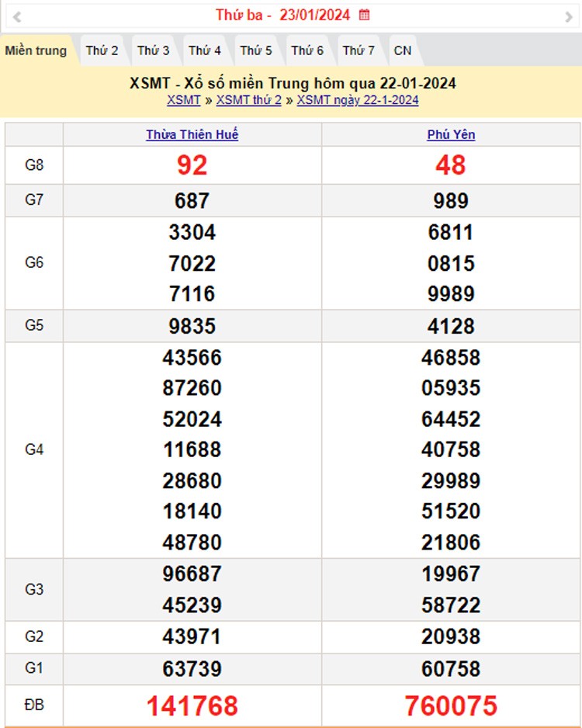Viewport: 582px width, 728px height.
Task: Click G4 result 28680
Action: [x=192, y=481]
